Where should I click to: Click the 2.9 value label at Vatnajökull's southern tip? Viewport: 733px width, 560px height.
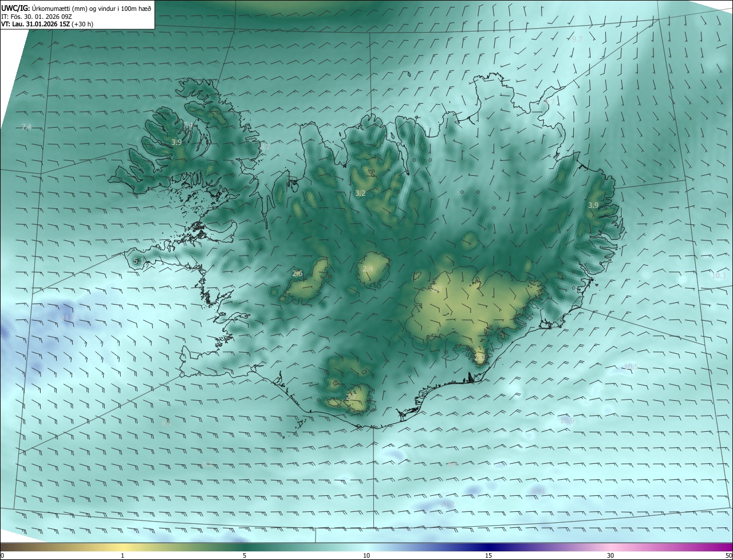pyautogui.click(x=480, y=357)
